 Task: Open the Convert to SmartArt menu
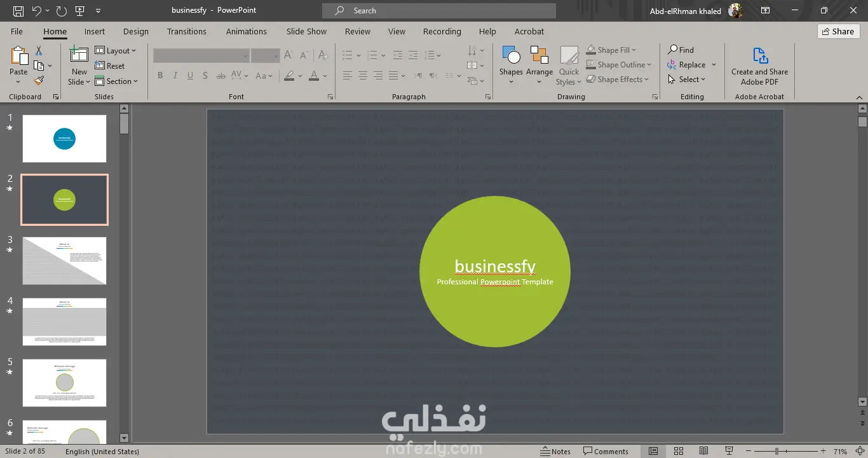click(x=475, y=81)
